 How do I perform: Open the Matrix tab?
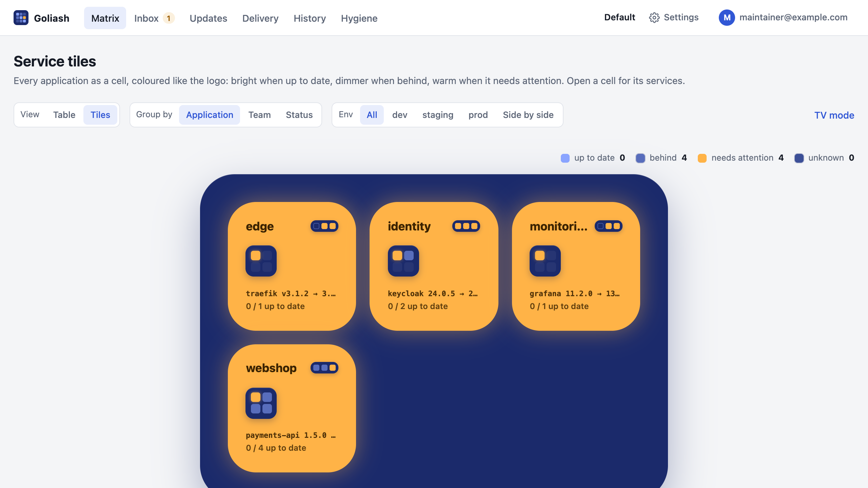pos(105,18)
